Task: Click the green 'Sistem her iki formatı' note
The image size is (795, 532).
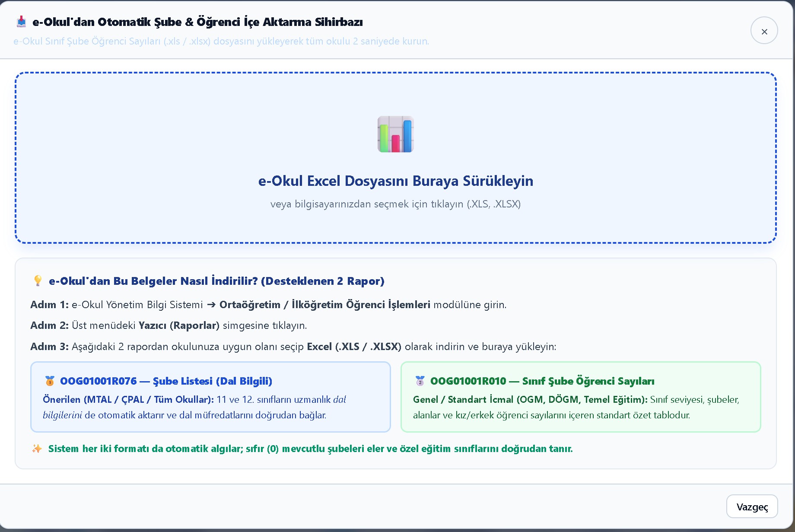Action: [x=311, y=449]
